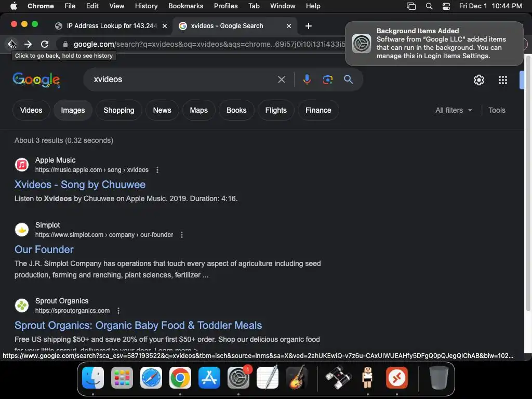
Task: Switch to Maps results
Action: click(x=199, y=110)
